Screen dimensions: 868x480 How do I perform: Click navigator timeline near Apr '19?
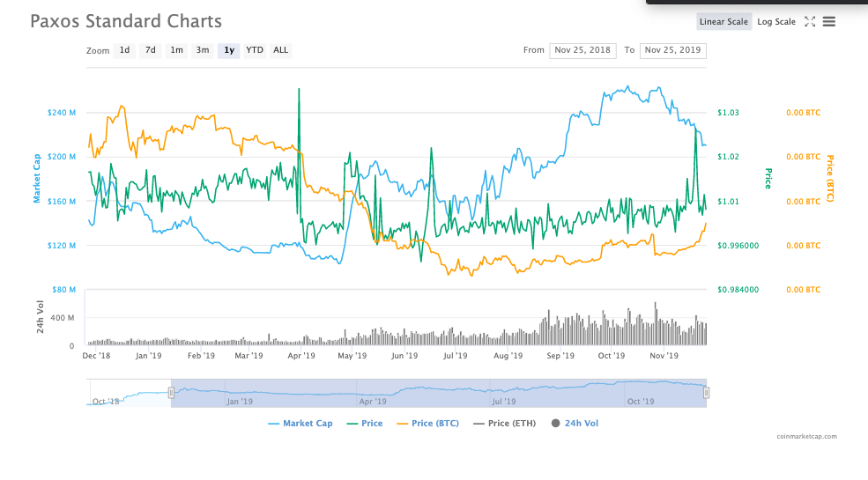coord(373,402)
